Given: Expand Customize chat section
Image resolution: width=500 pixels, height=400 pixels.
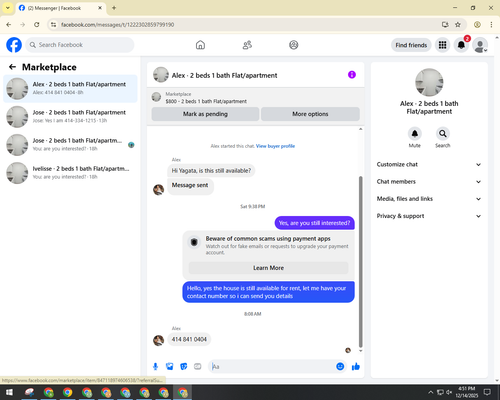Looking at the screenshot, I should [x=429, y=164].
